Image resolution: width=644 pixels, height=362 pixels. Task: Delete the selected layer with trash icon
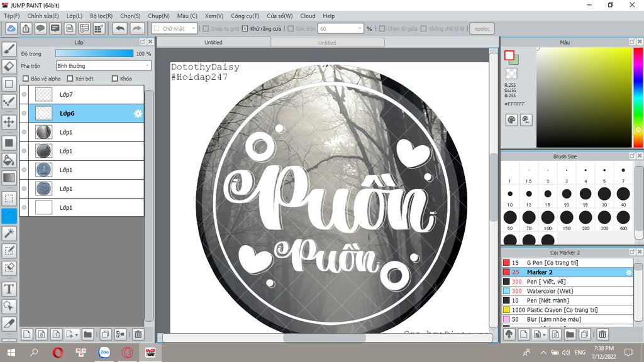point(138,334)
